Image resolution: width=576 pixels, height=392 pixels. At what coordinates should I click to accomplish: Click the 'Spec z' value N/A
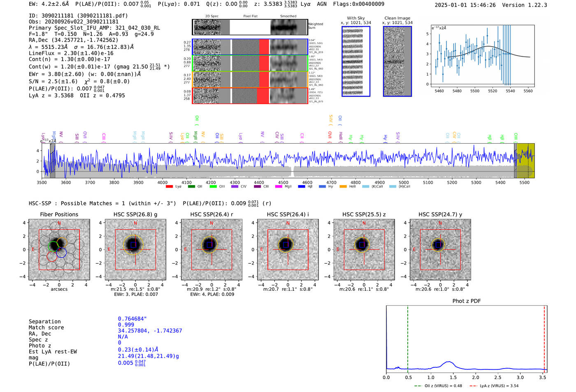(123, 337)
